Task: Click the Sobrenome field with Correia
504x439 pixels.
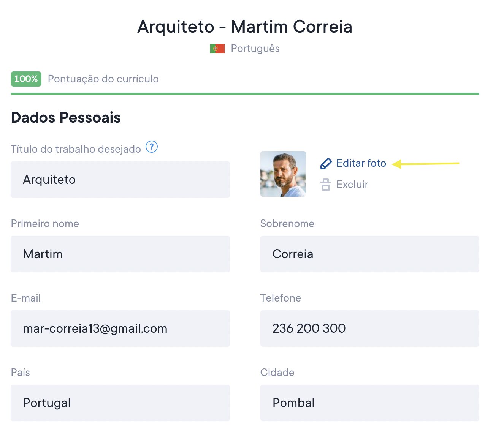Action: pyautogui.click(x=369, y=254)
